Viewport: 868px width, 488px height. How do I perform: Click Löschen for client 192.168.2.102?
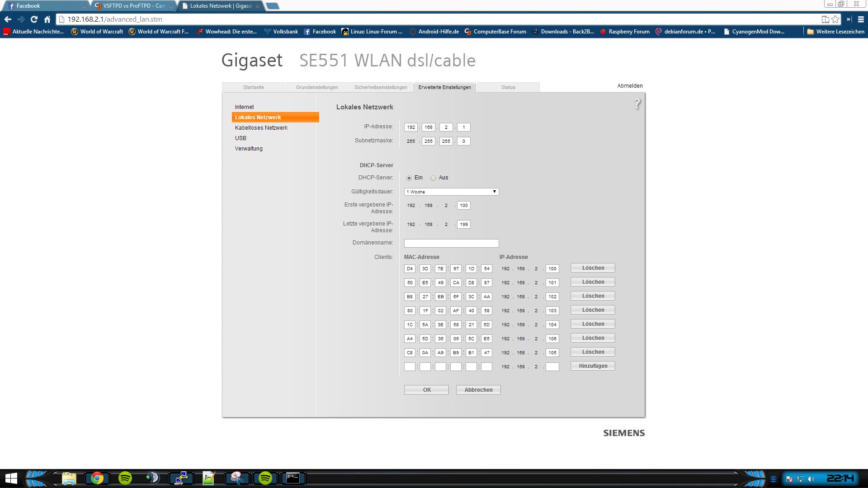click(593, 296)
